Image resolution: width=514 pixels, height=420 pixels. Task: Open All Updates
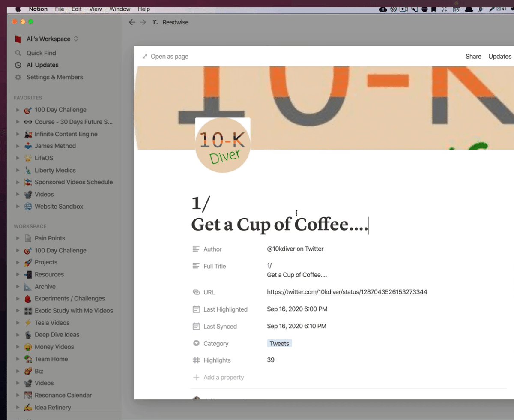click(42, 65)
